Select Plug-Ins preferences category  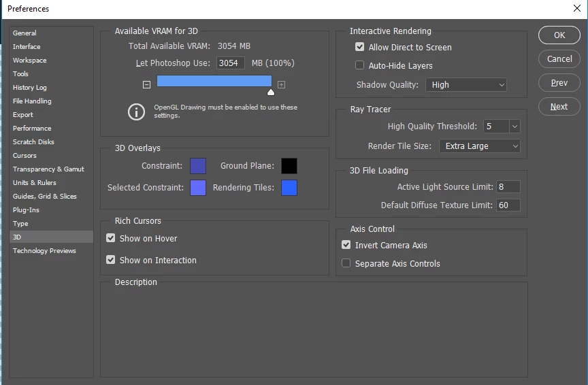[51, 210]
